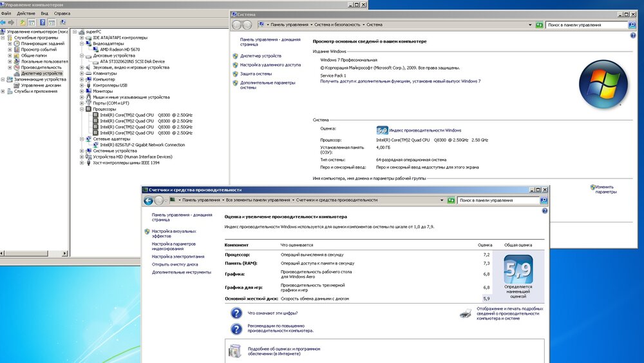The image size is (644, 363).
Task: Click the help question mark in the System window
Action: tap(632, 35)
